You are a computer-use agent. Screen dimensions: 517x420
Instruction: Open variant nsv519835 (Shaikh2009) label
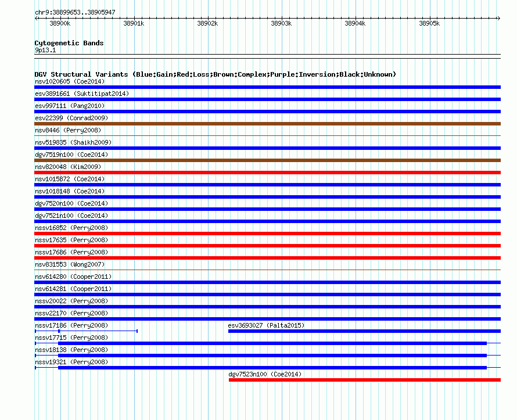[74, 142]
